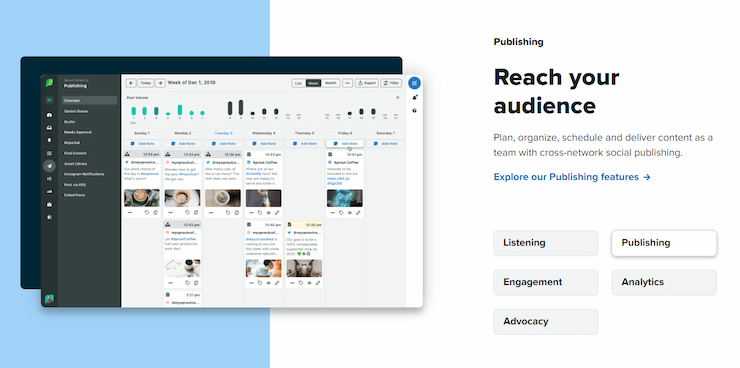Select Calendar in Publishing menu
740x368 pixels.
[x=89, y=100]
